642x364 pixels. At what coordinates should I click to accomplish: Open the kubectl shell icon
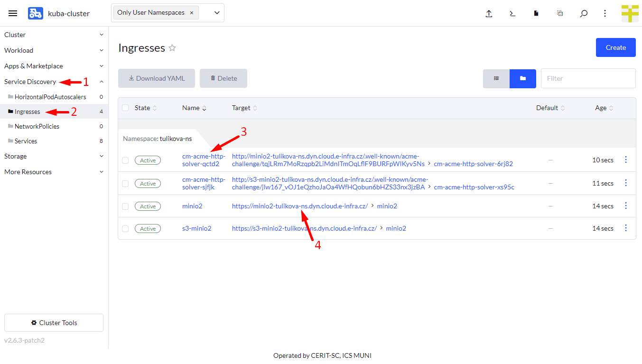tap(512, 13)
